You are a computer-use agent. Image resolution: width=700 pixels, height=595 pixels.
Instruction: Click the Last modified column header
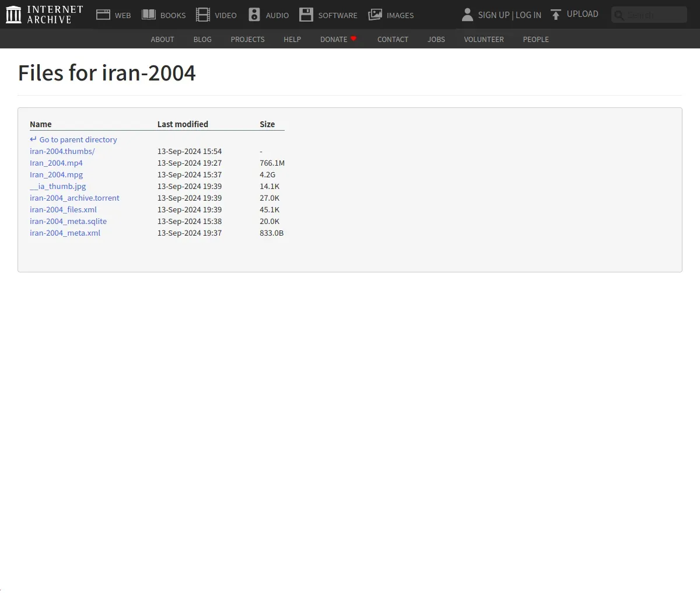[183, 124]
